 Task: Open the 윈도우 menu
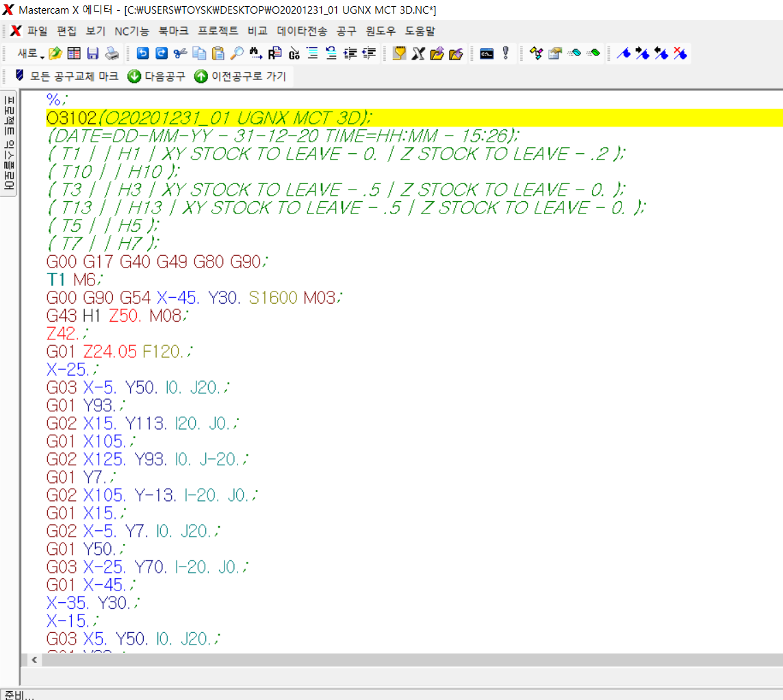[x=381, y=31]
